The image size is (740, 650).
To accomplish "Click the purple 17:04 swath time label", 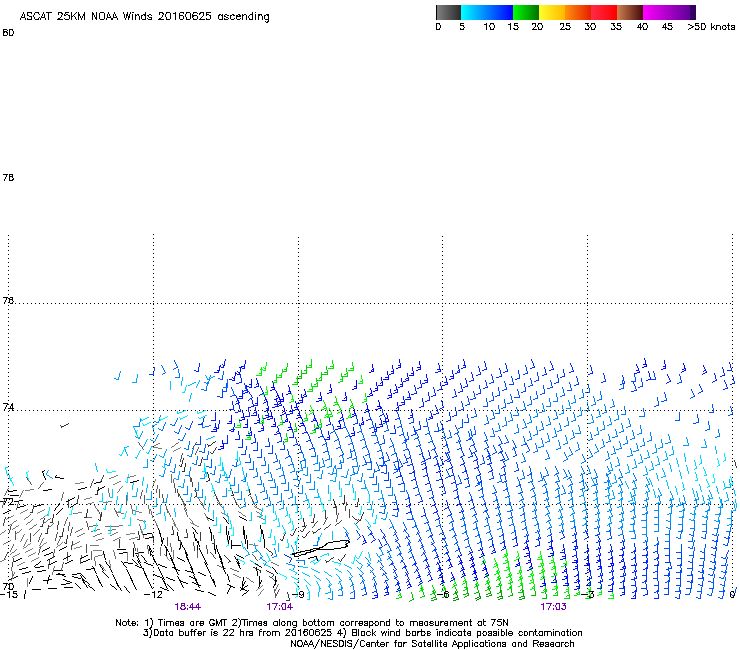I will click(x=279, y=607).
